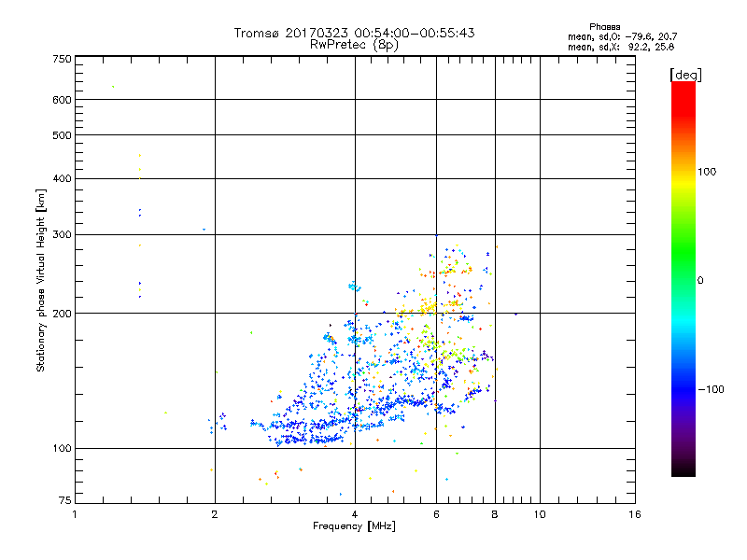Click the x-axis tick label '8'
Screen dimensions: 747x560
click(495, 514)
